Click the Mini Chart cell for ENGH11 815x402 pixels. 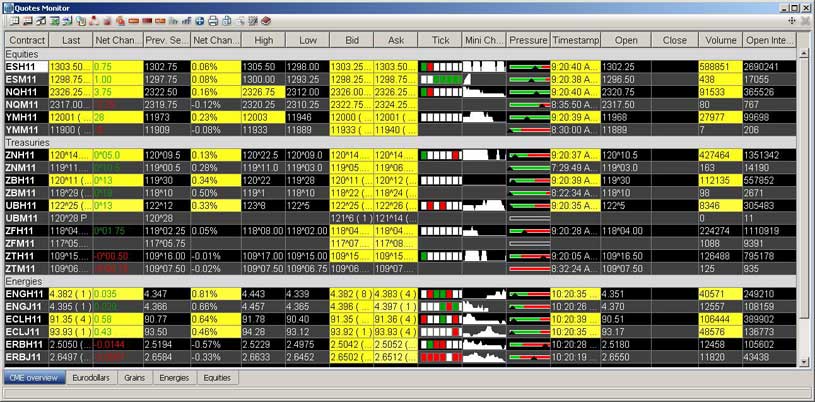coord(484,293)
